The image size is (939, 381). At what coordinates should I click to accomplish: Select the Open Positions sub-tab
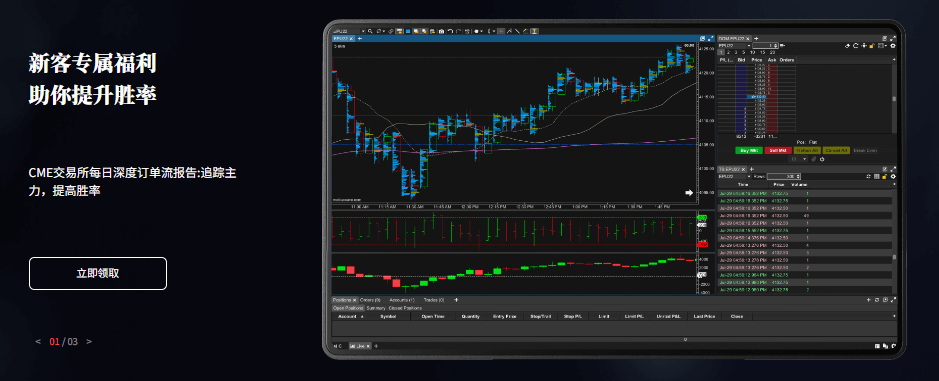coord(348,308)
